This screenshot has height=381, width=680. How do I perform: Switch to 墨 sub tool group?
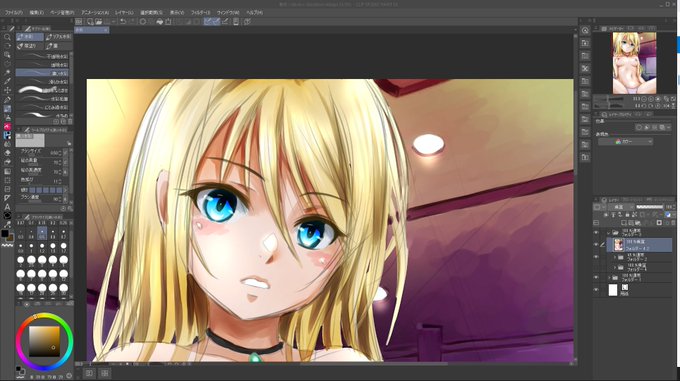tap(58, 46)
